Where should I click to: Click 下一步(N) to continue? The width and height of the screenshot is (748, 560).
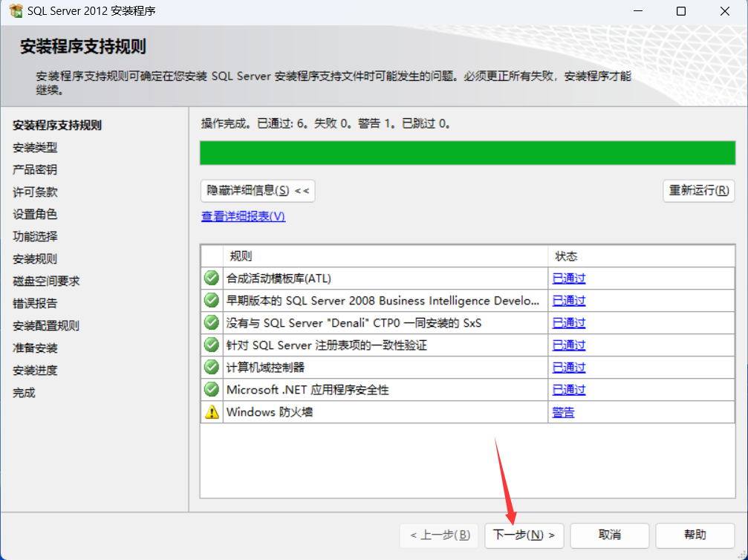(524, 535)
